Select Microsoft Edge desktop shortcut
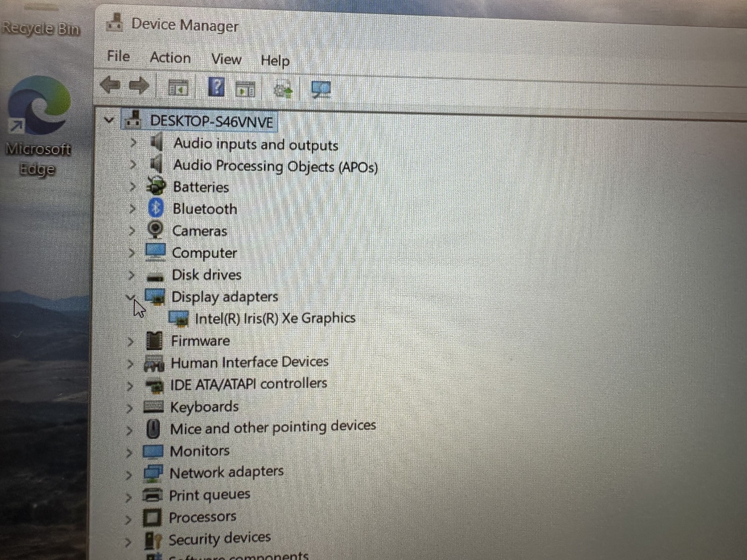The width and height of the screenshot is (747, 560). tap(38, 125)
